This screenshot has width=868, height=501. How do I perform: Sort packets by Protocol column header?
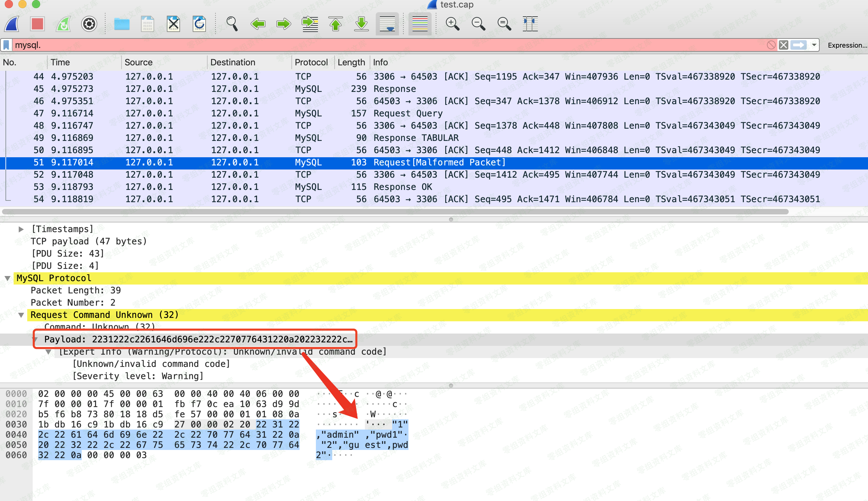click(x=311, y=62)
